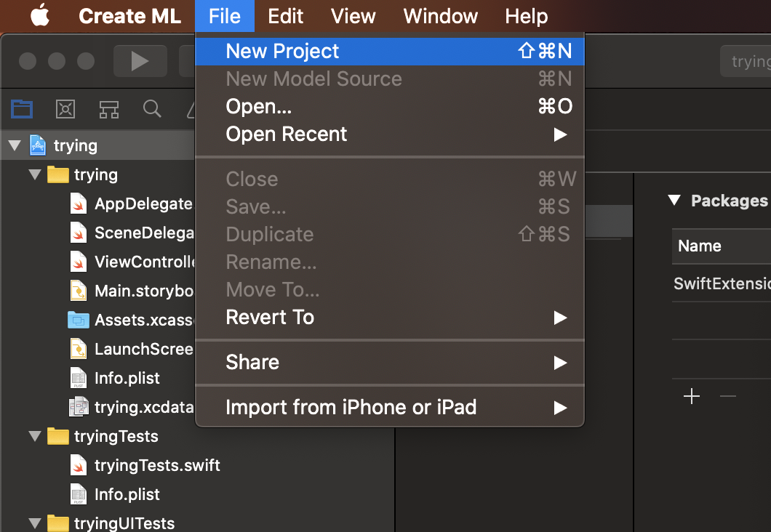Close the open File menu
Screen dimensions: 771x532
point(224,16)
